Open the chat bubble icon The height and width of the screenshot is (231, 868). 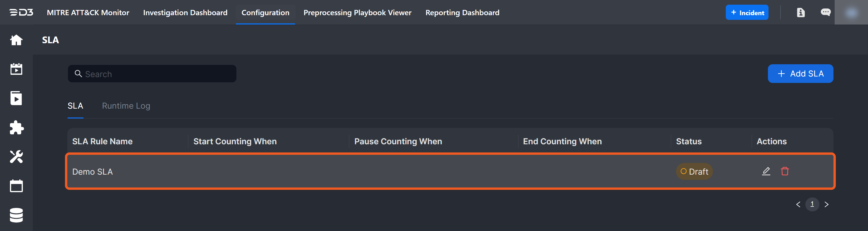[x=825, y=13]
